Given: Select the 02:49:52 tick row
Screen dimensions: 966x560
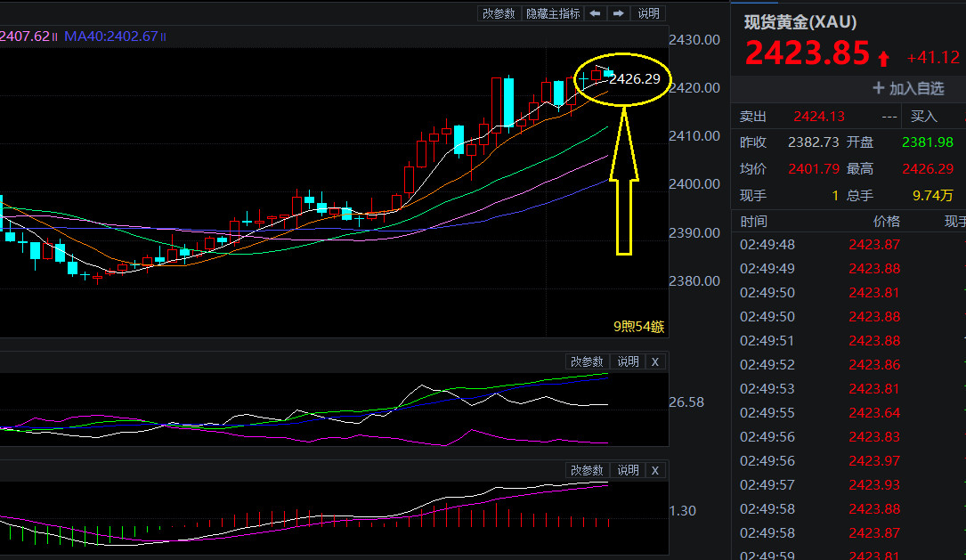Looking at the screenshot, I should [x=848, y=365].
